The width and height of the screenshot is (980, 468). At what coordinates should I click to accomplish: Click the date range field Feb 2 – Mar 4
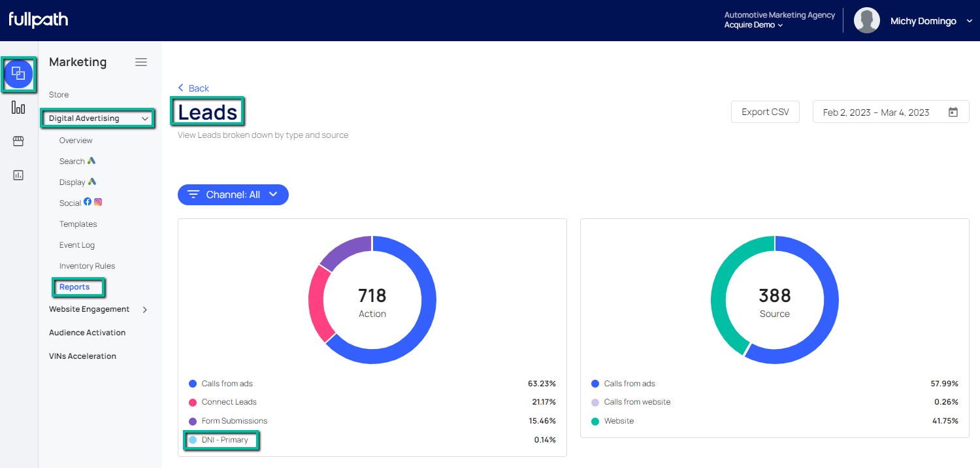click(x=875, y=112)
